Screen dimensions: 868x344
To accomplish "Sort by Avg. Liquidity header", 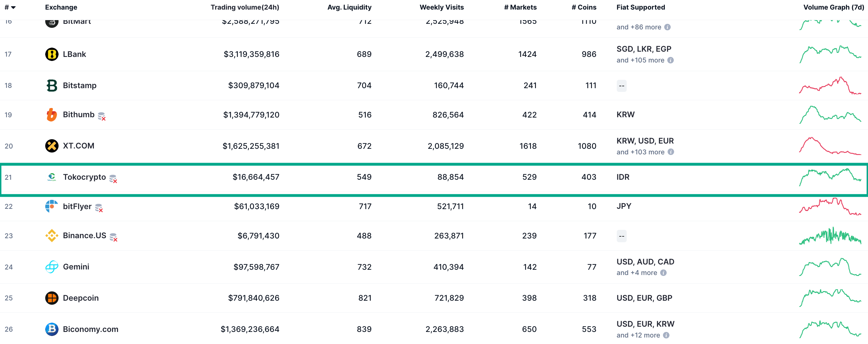I will click(x=349, y=7).
